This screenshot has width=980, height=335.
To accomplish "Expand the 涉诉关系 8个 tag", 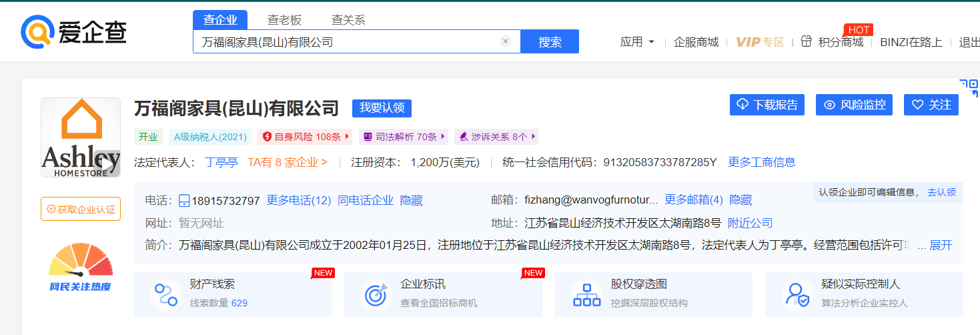I will click(x=496, y=137).
